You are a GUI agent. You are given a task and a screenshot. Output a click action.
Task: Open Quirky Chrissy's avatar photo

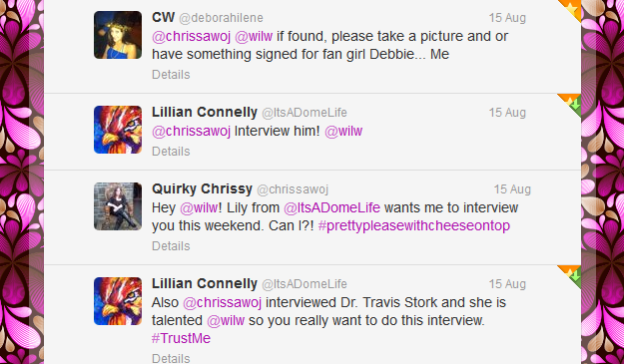[x=118, y=206]
